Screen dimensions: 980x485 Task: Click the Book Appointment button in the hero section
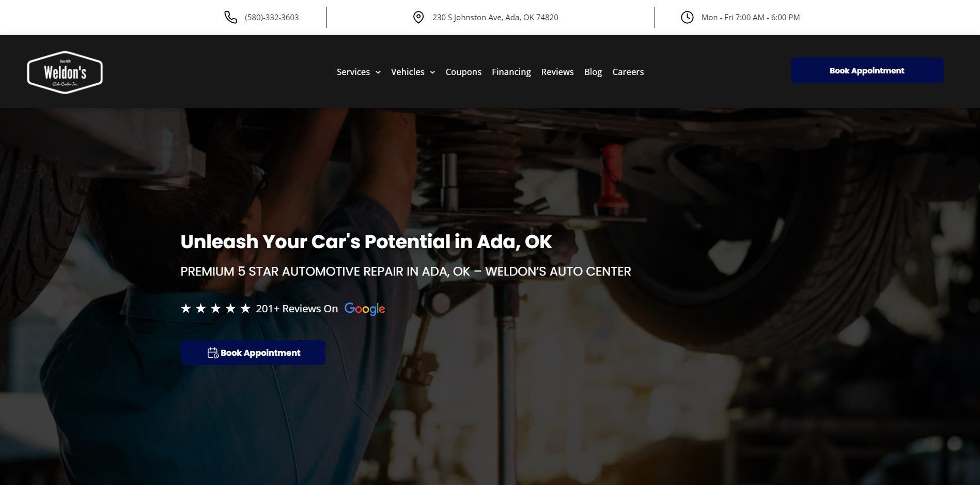253,353
